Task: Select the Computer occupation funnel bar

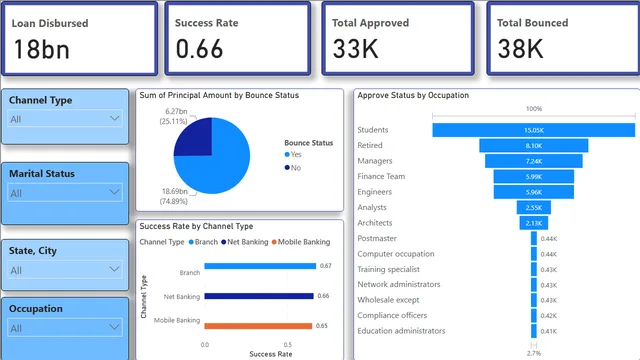Action: click(533, 254)
